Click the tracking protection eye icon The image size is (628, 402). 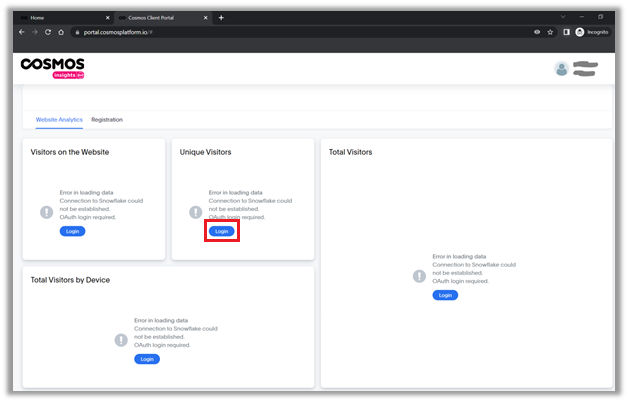(x=536, y=32)
